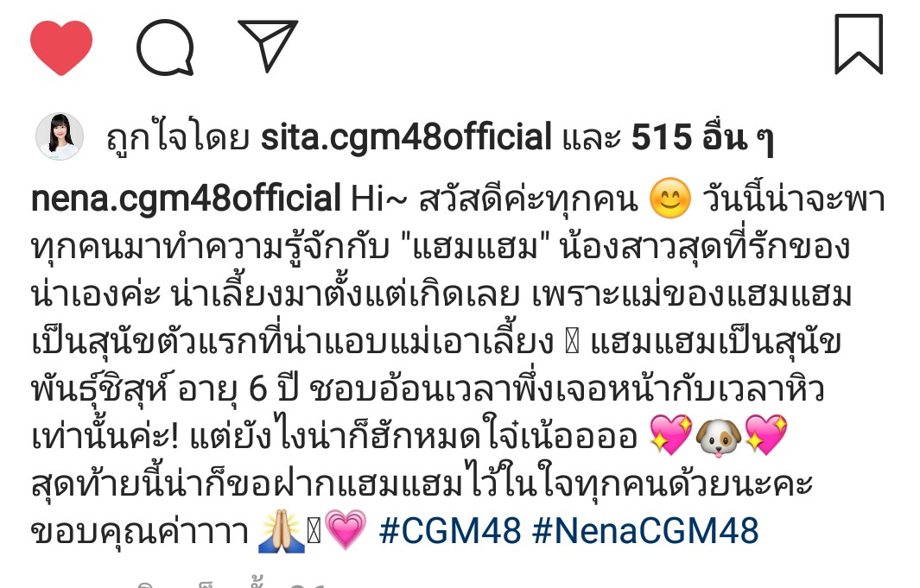Open the #CGM48 hashtag
The height and width of the screenshot is (588, 920).
450,530
